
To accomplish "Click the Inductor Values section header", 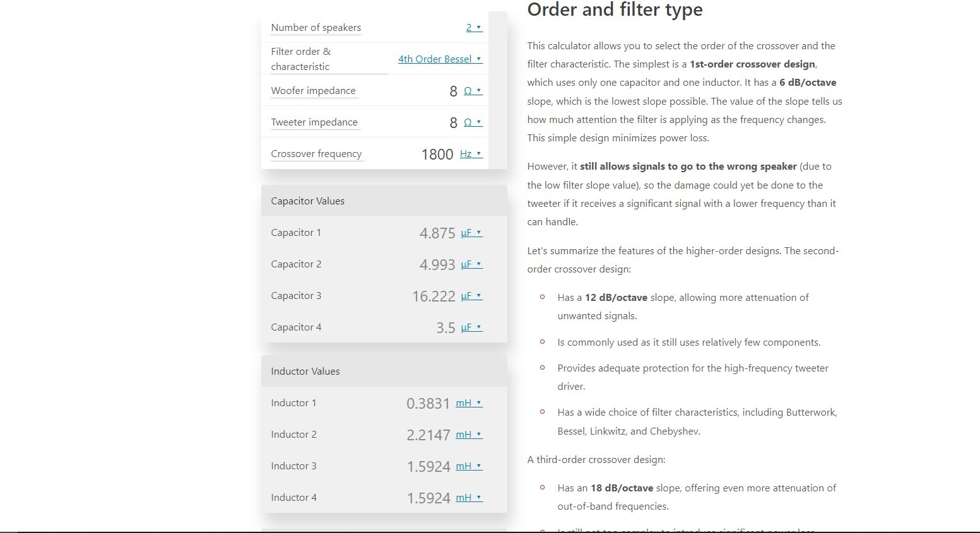I will [384, 372].
